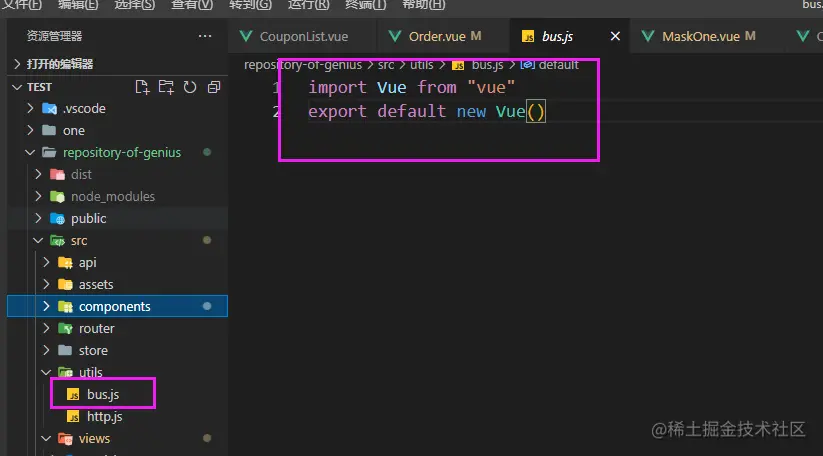Collapse the utils folder chevron
The width and height of the screenshot is (823, 456).
[46, 372]
